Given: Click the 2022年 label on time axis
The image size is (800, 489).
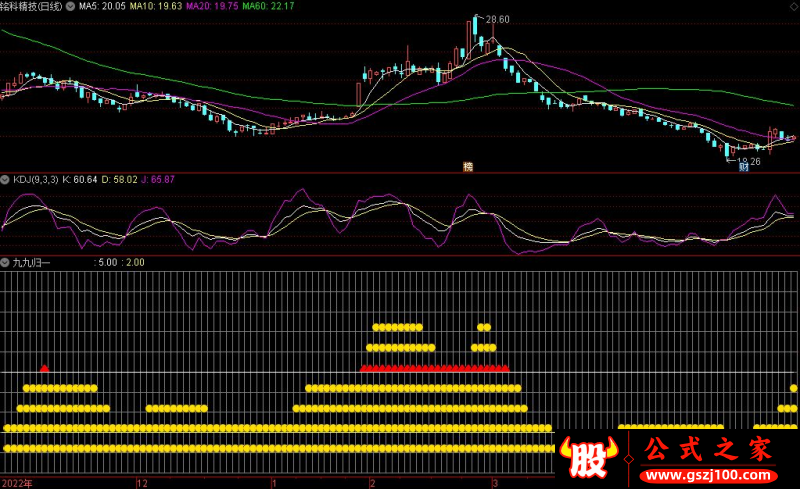Looking at the screenshot, I should click(17, 482).
